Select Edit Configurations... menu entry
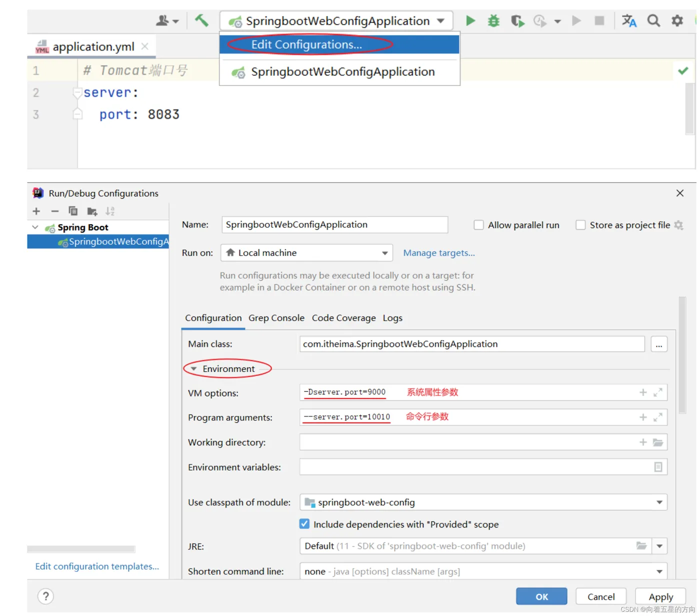 (x=339, y=44)
